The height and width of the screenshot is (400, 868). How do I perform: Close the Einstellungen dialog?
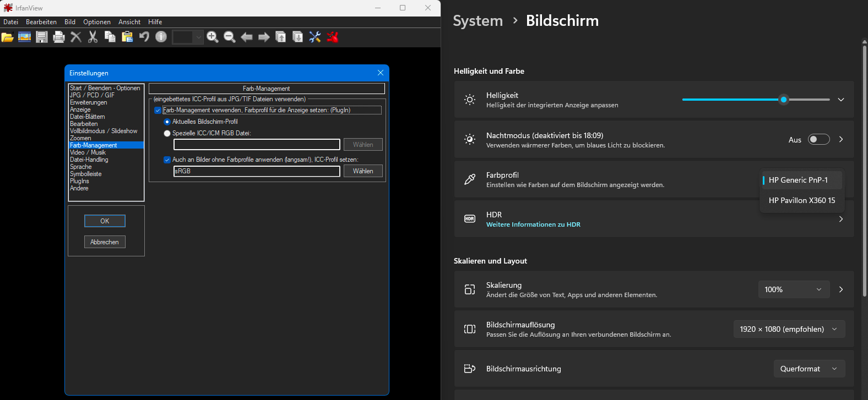pos(380,73)
